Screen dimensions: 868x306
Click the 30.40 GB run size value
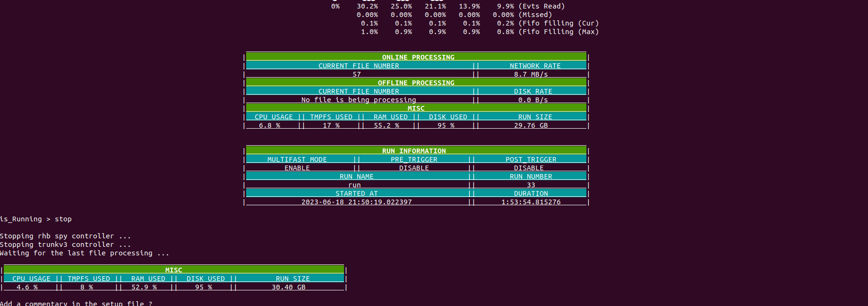[288, 287]
